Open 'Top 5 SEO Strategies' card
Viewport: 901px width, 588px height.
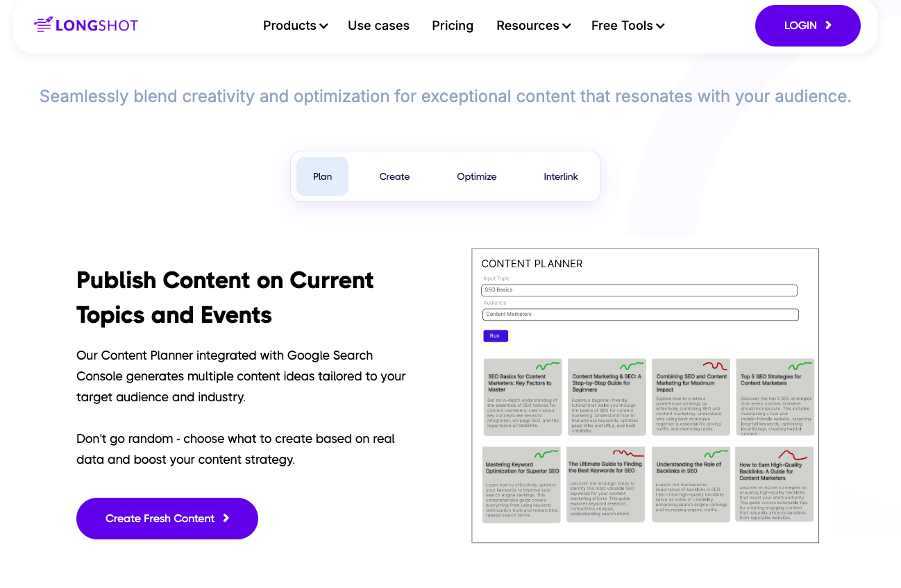[775, 397]
